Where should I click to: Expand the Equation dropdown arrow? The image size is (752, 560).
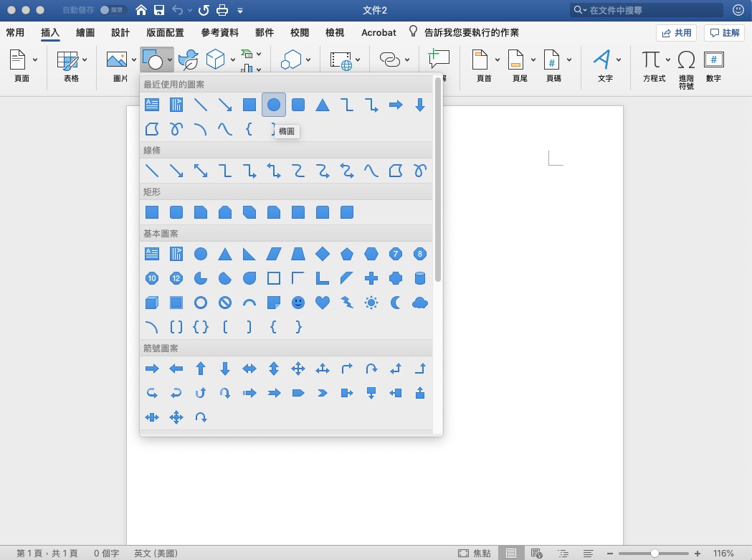pos(667,60)
